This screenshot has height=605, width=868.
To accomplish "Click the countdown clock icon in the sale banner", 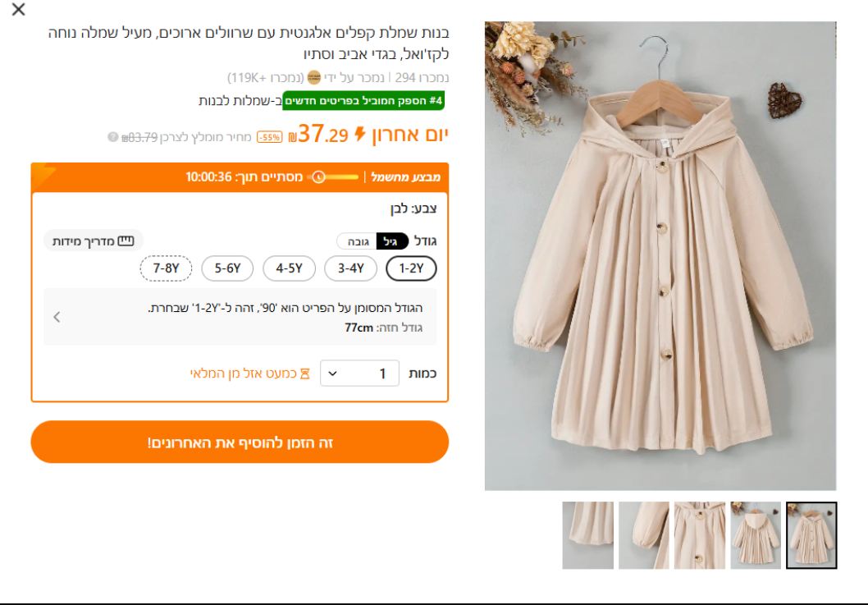I will click(x=318, y=177).
